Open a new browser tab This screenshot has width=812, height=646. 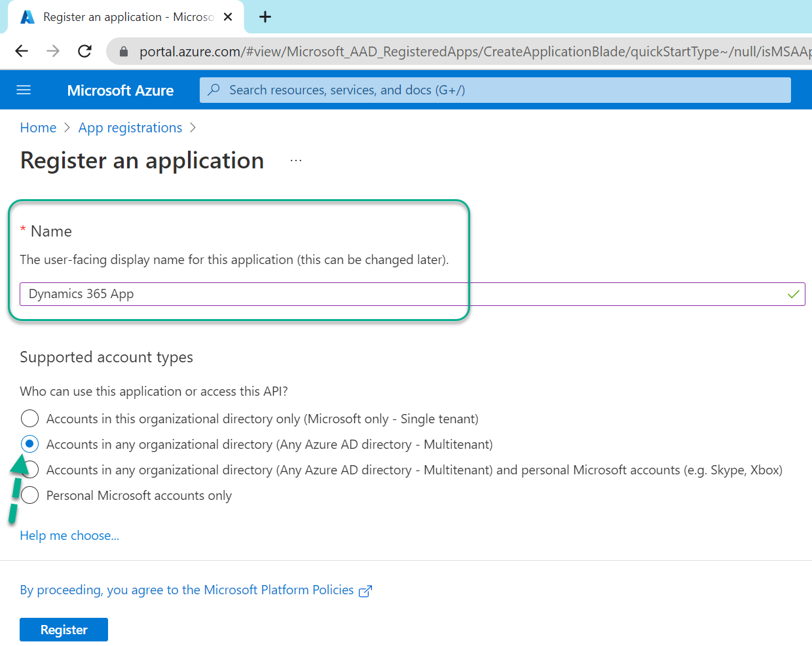click(265, 17)
